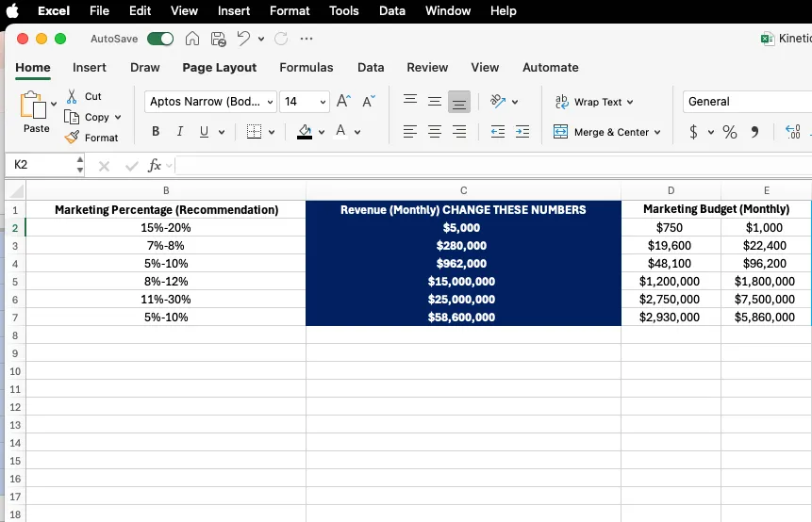This screenshot has height=522, width=812.
Task: Switch to the Formulas ribbon tab
Action: click(x=306, y=68)
